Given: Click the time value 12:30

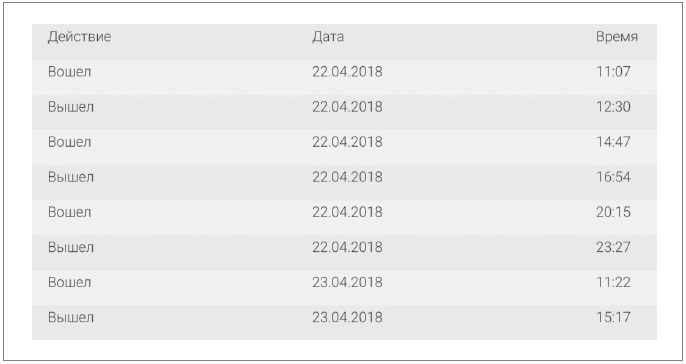Looking at the screenshot, I should (x=613, y=106).
